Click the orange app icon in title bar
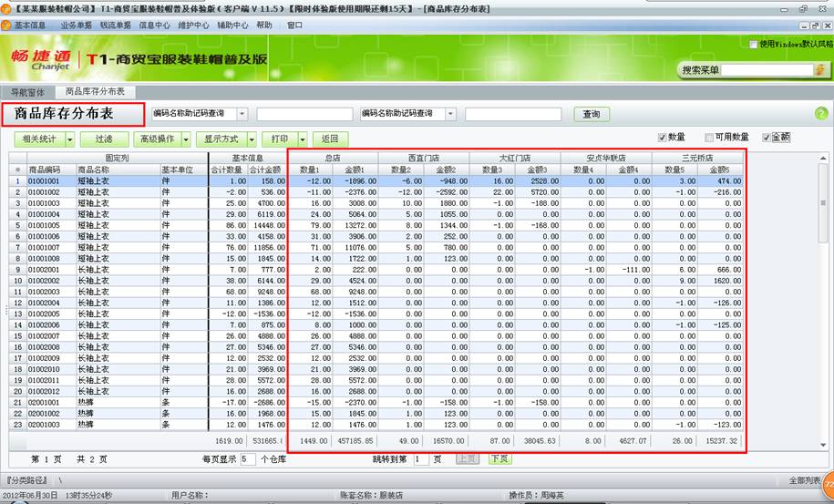This screenshot has height=504, width=834. [5, 9]
